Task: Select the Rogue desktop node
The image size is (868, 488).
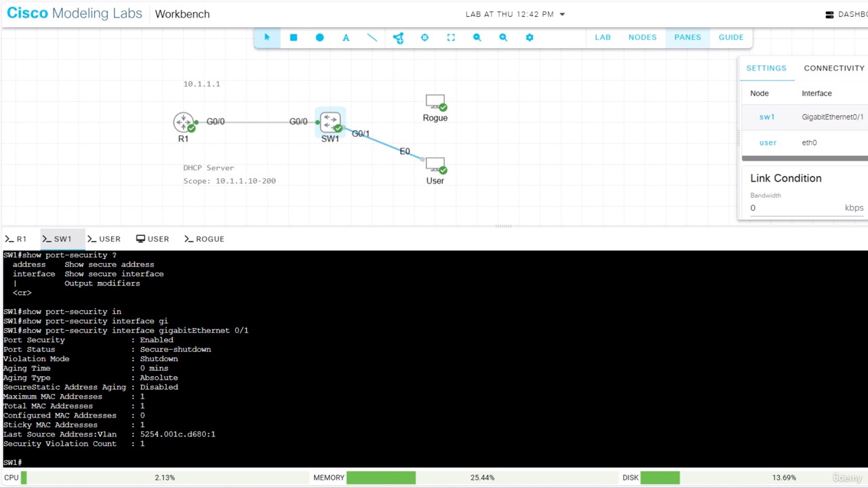Action: pyautogui.click(x=435, y=102)
